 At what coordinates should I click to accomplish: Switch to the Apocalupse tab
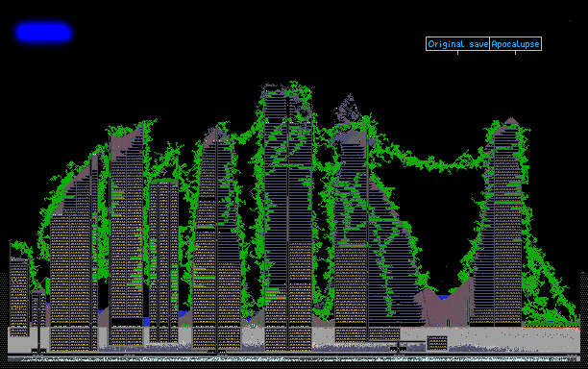pyautogui.click(x=515, y=44)
